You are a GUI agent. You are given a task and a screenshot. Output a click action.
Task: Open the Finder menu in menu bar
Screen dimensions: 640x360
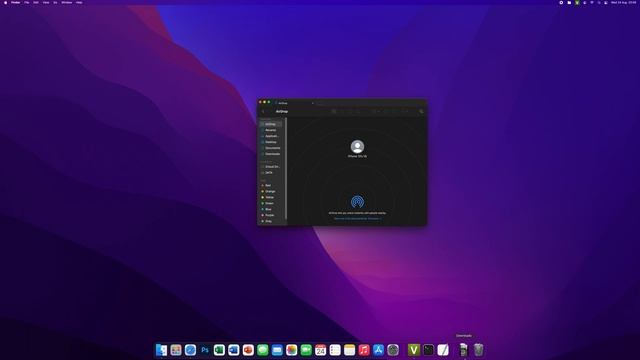pos(16,2)
